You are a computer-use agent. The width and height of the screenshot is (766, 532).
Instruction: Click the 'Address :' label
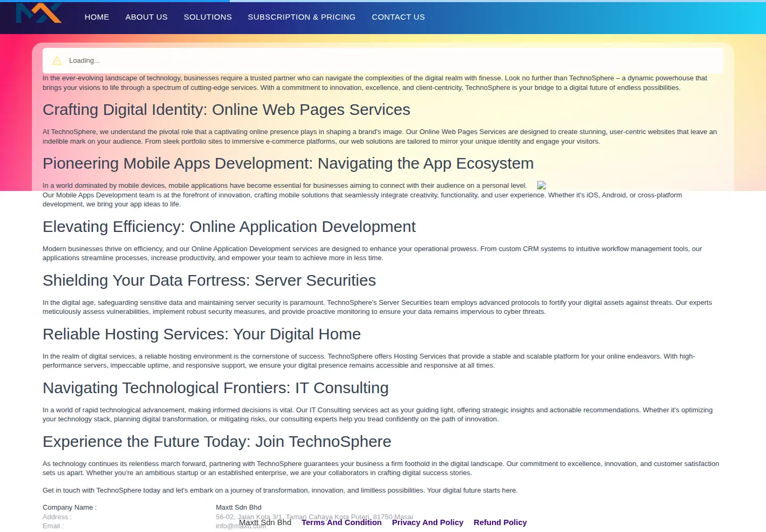[x=57, y=517]
